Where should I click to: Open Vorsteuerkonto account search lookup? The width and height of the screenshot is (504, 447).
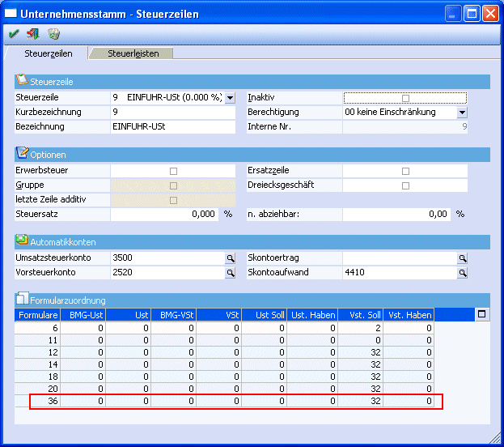tap(230, 273)
